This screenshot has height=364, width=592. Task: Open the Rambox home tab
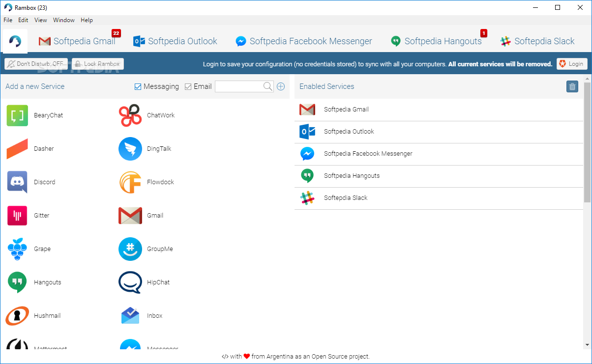15,41
